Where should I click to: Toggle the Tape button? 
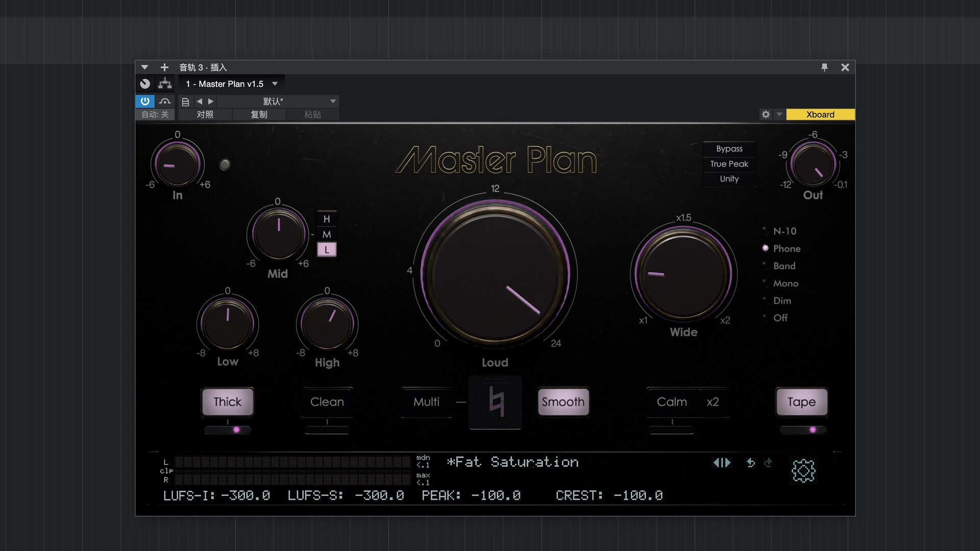801,402
